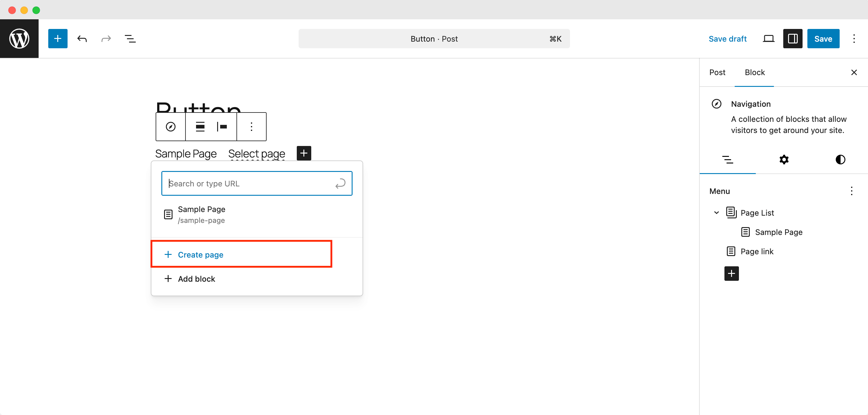This screenshot has width=868, height=415.
Task: Redo the last undone change
Action: [106, 39]
